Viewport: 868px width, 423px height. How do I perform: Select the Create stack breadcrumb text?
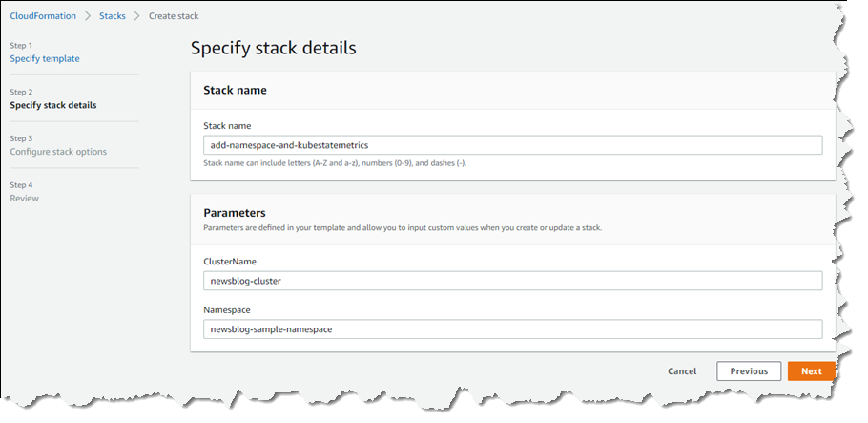[x=174, y=16]
